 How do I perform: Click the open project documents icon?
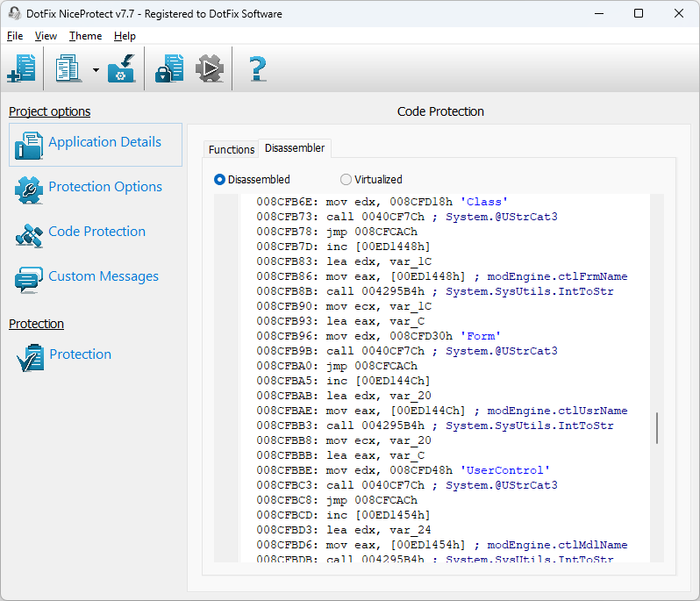(68, 68)
